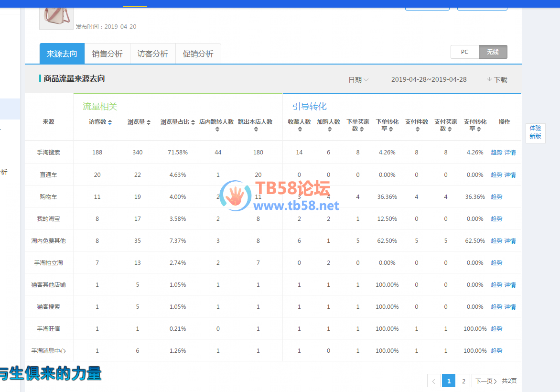Viewport: 560px width, 392px height.
Task: View 趋势 for 手淘搜索 row
Action: pyautogui.click(x=496, y=152)
